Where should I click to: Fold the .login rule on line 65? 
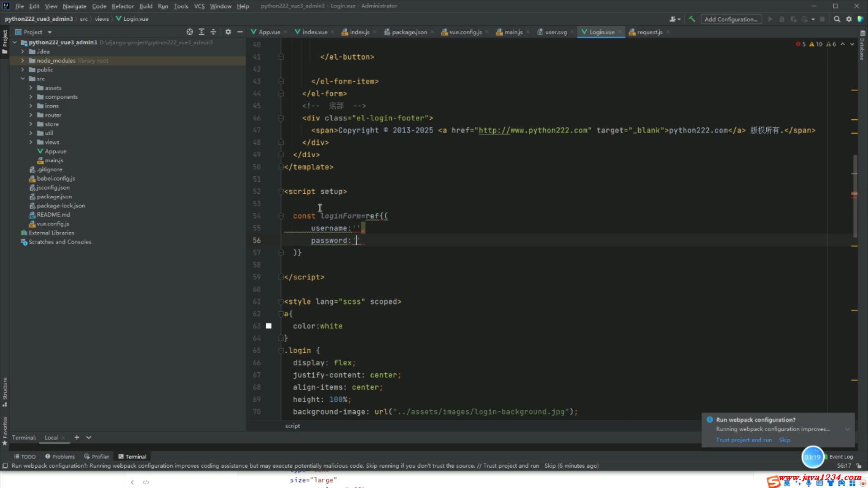point(281,350)
